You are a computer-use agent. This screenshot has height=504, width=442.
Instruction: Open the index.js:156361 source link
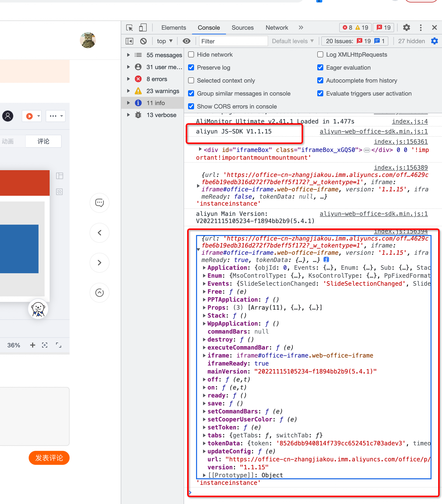[x=401, y=142]
